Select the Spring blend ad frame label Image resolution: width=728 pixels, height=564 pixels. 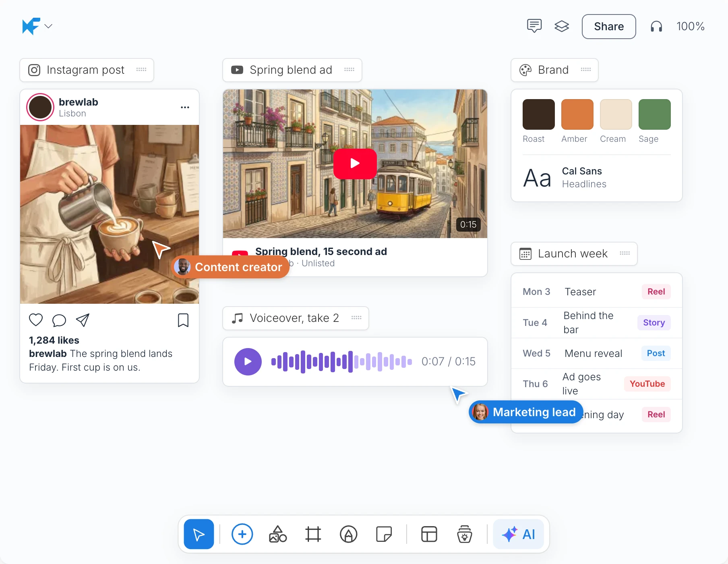point(292,70)
